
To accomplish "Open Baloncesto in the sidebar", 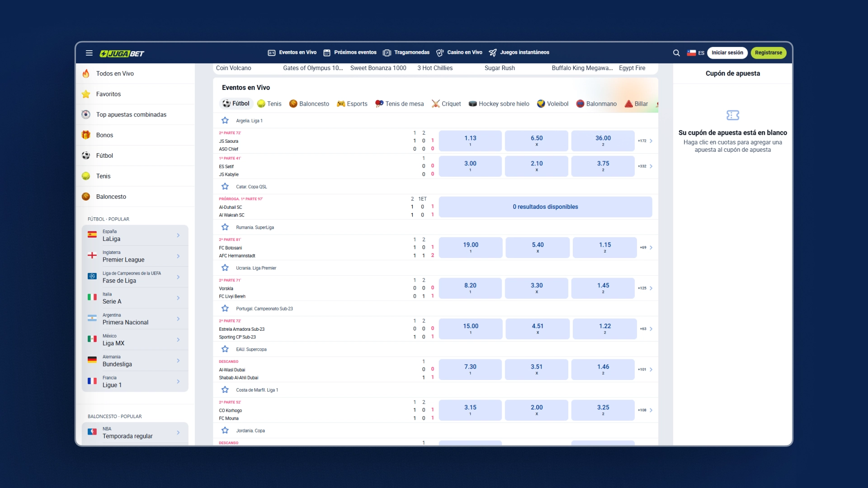I will [x=135, y=197].
